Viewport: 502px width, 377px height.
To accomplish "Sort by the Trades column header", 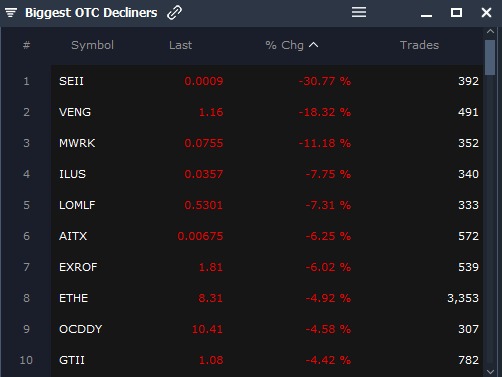I will tap(419, 45).
